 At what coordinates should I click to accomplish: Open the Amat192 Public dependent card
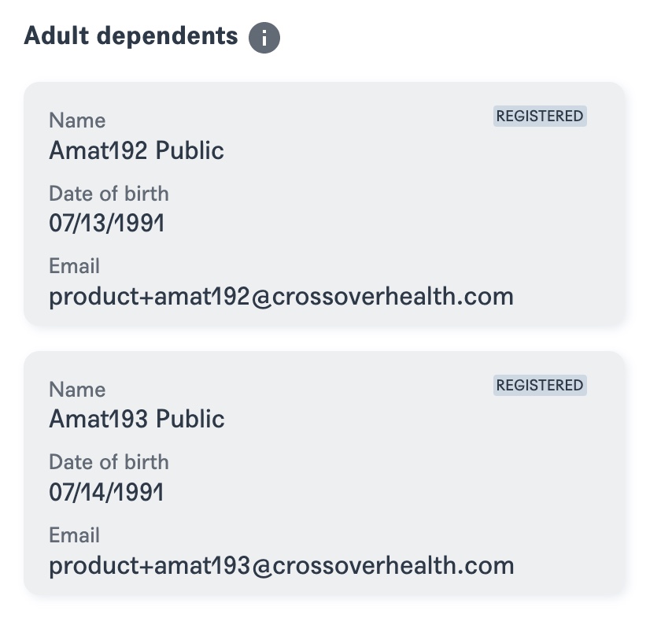pos(324,204)
